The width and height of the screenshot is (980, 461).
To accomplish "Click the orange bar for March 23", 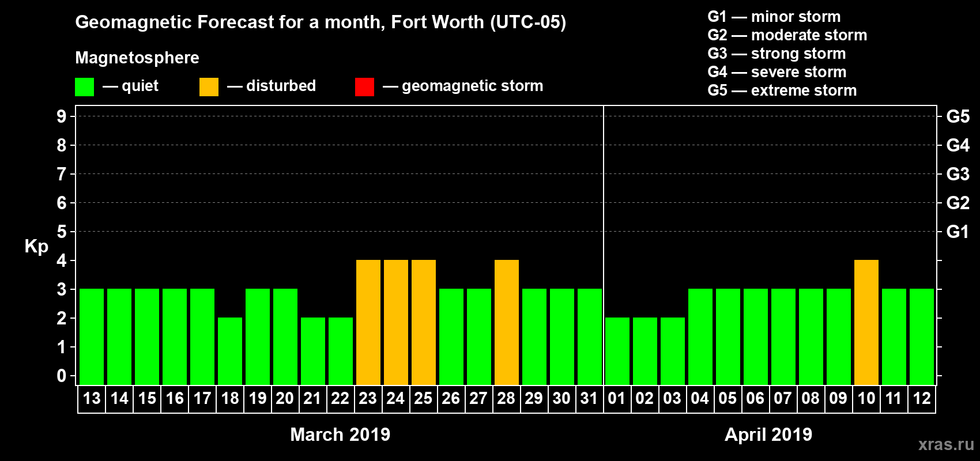I will pyautogui.click(x=368, y=323).
